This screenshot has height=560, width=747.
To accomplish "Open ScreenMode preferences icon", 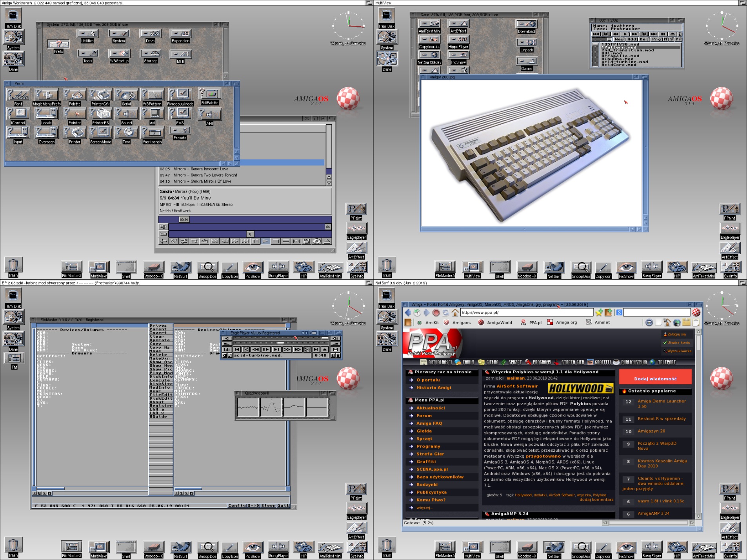I will [x=100, y=135].
